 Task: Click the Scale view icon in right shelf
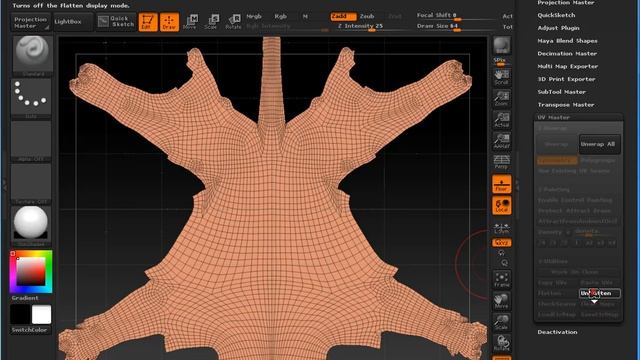[502, 322]
